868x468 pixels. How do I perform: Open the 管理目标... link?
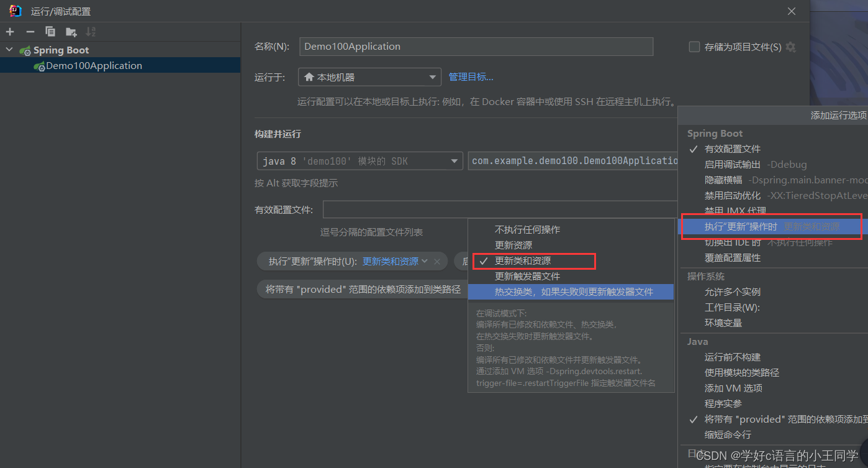(x=471, y=77)
